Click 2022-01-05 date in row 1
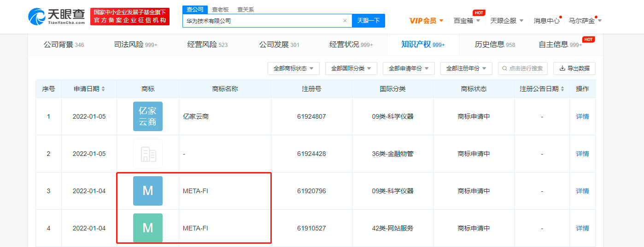Viewport: 644px width, 247px height. [x=89, y=116]
